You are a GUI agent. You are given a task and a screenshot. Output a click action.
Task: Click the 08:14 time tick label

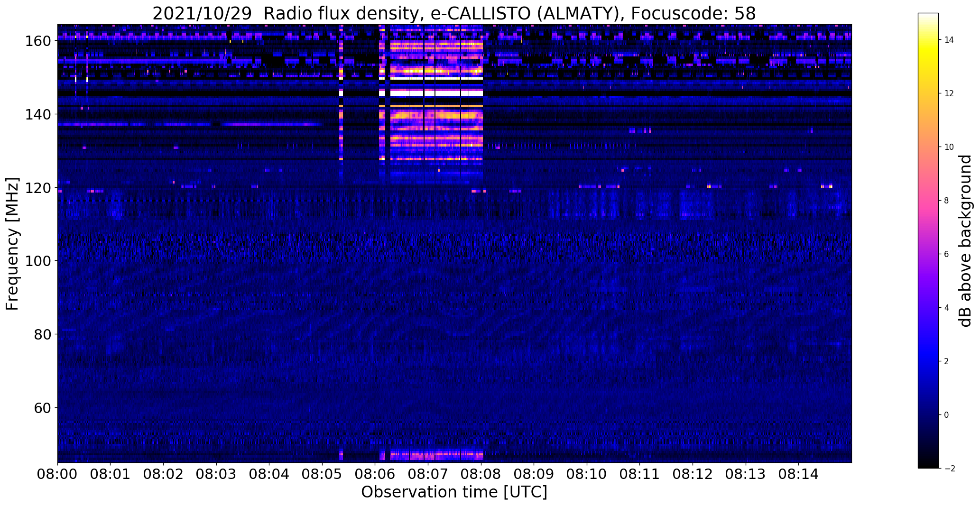798,475
